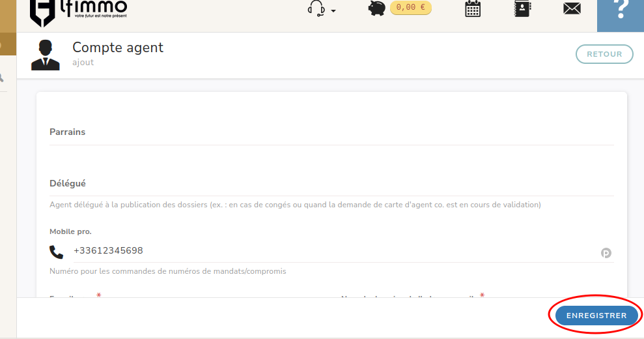Click the circular P icon in phone field

coord(606,253)
